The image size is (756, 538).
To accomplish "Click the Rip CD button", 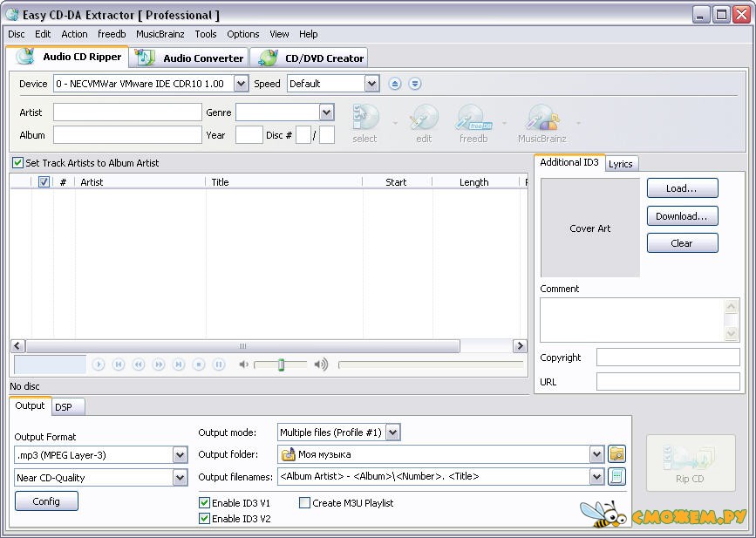I will pyautogui.click(x=691, y=463).
